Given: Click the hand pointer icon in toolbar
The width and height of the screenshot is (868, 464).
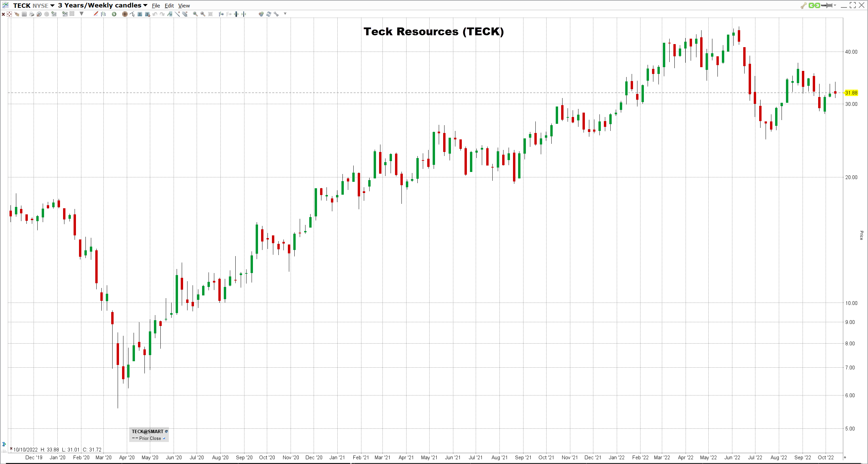Looking at the screenshot, I should 17,14.
